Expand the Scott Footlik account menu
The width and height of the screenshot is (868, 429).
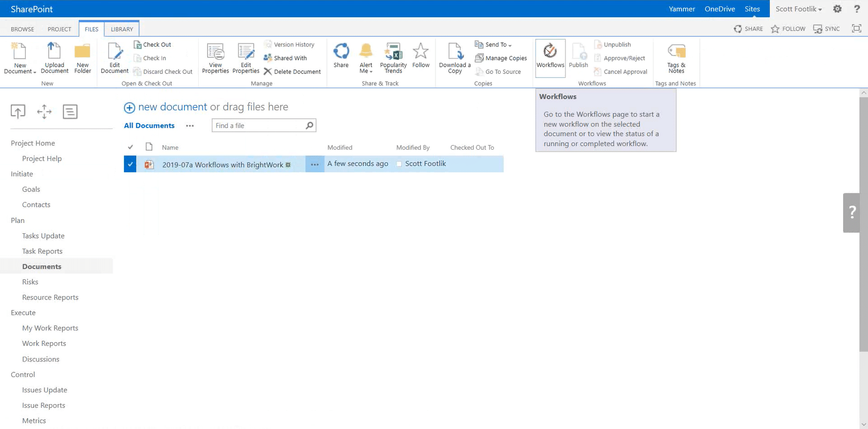798,9
